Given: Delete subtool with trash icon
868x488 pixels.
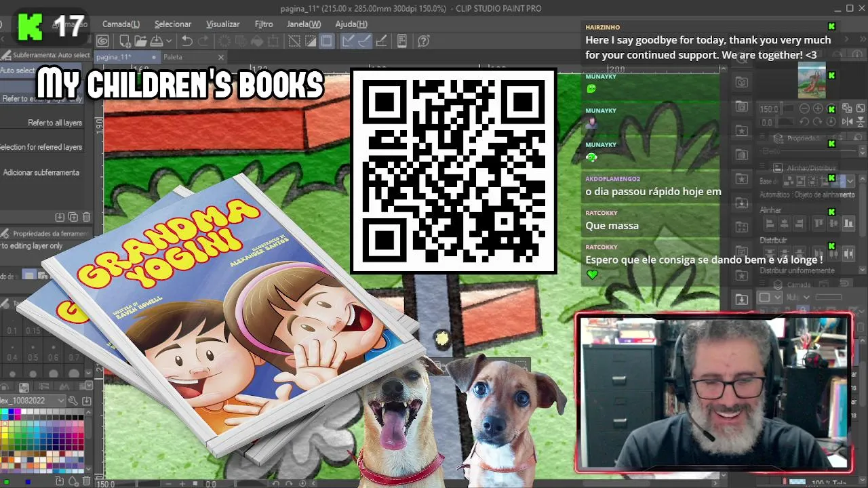Looking at the screenshot, I should click(86, 217).
